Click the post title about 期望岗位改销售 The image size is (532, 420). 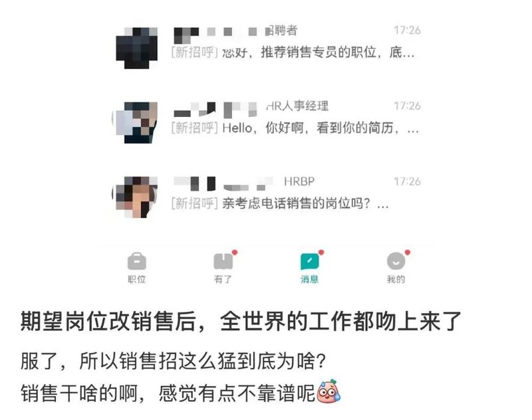[241, 322]
